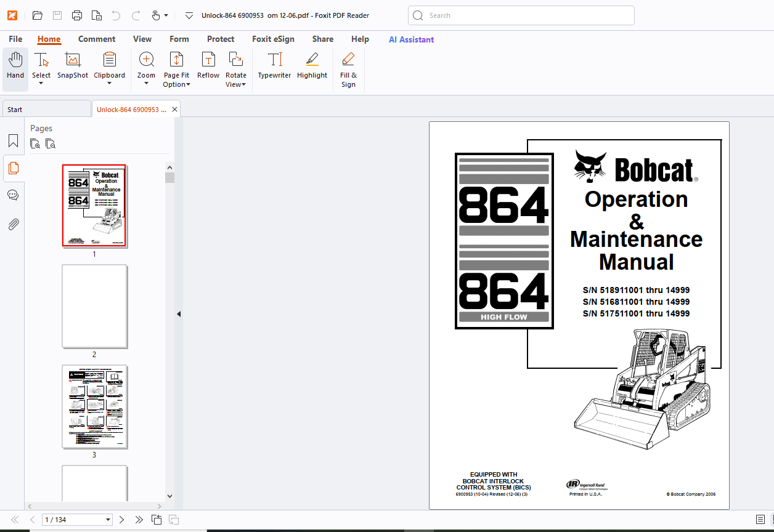This screenshot has height=532, width=774.
Task: Switch to the Comment tab
Action: coord(97,39)
